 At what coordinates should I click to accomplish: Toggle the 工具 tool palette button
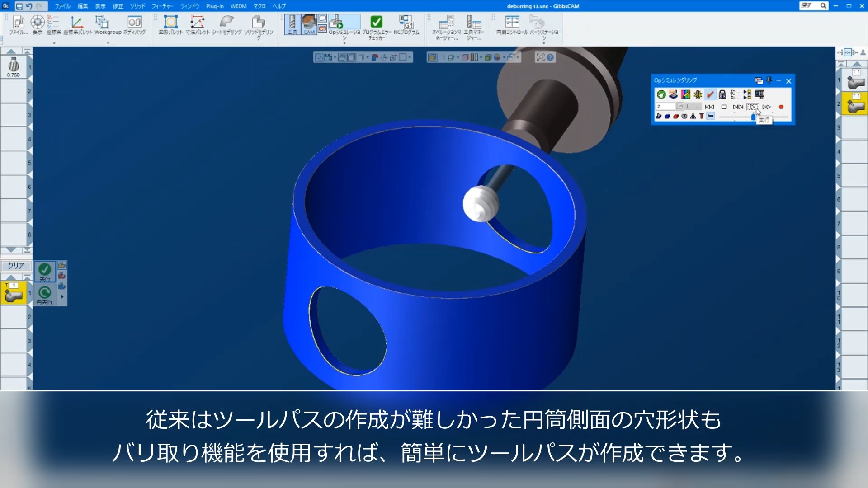tap(292, 24)
